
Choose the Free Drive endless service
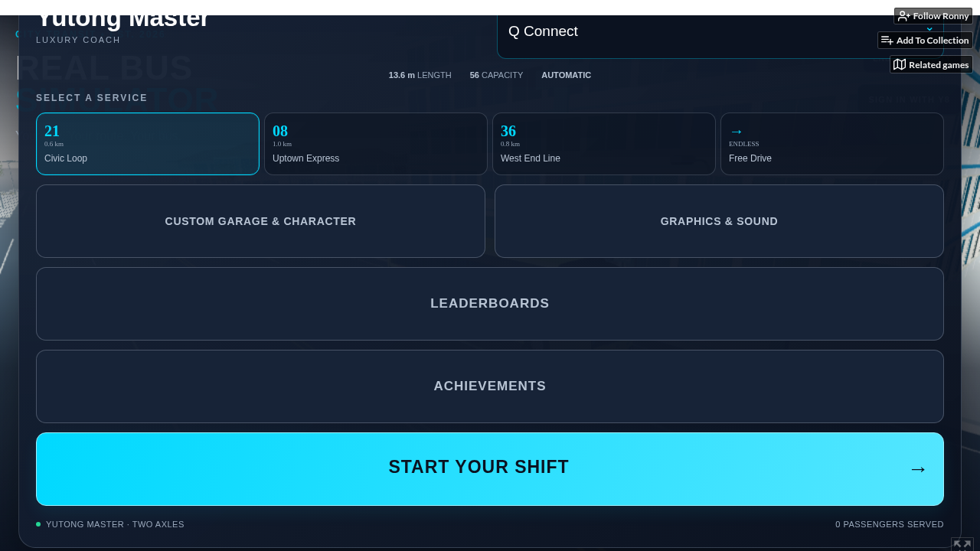coord(832,144)
